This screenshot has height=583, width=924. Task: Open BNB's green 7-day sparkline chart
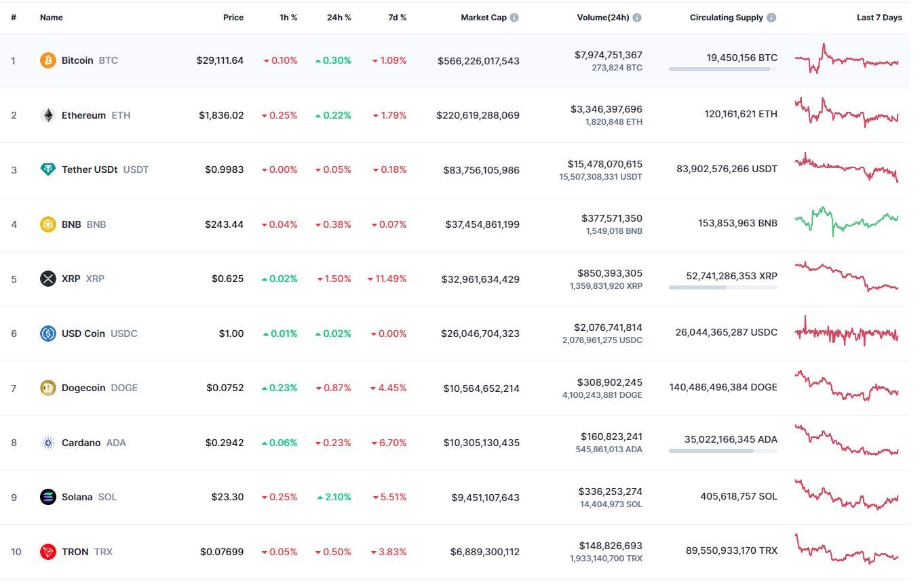tap(846, 222)
